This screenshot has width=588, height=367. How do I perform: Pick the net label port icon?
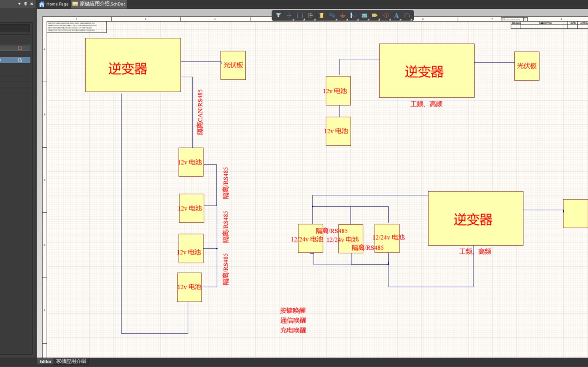pyautogui.click(x=375, y=16)
